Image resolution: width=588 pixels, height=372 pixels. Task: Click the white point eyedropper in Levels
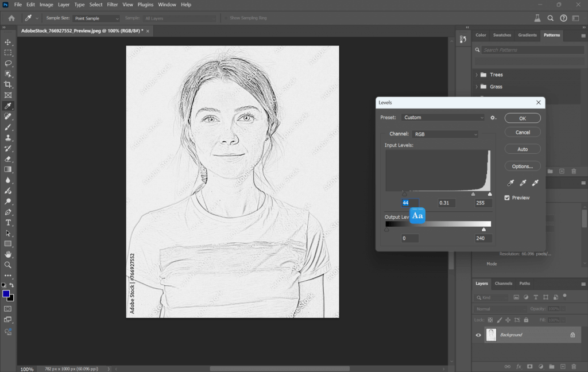pos(535,183)
